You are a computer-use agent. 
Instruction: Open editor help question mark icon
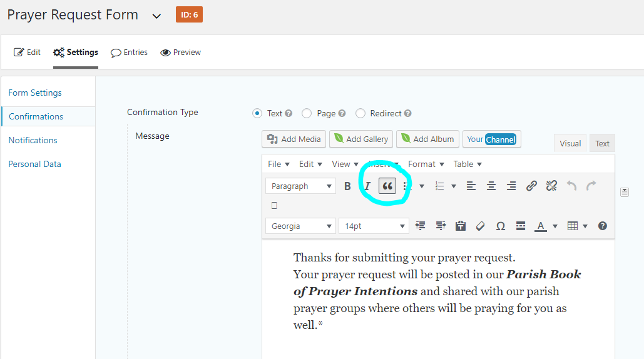tap(602, 226)
